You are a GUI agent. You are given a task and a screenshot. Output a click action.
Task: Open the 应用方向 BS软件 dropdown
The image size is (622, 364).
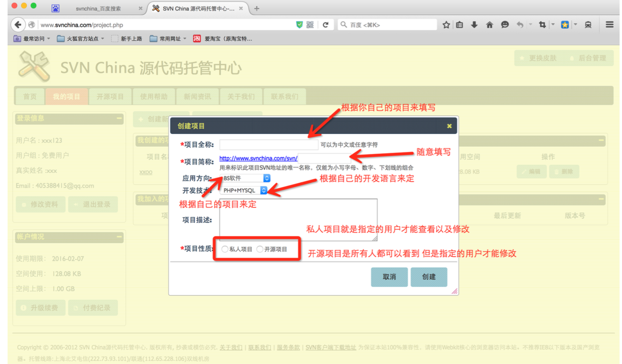click(245, 178)
